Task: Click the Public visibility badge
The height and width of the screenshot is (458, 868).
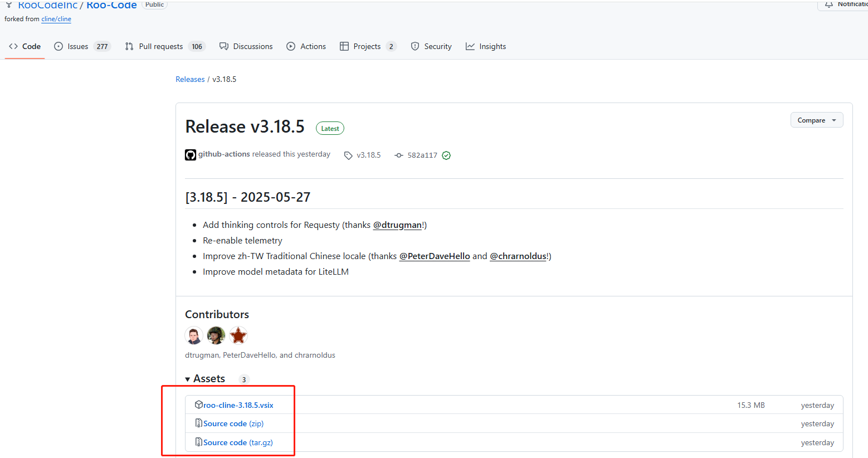Action: [x=154, y=4]
